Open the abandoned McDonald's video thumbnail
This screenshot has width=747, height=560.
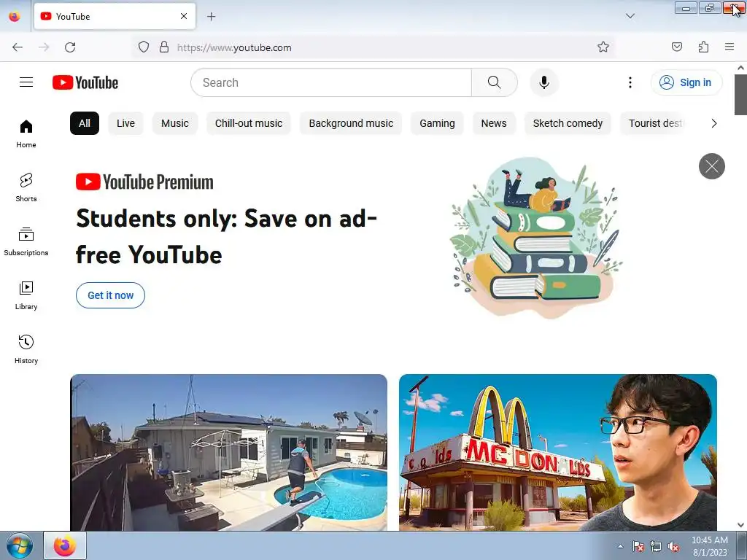click(558, 452)
